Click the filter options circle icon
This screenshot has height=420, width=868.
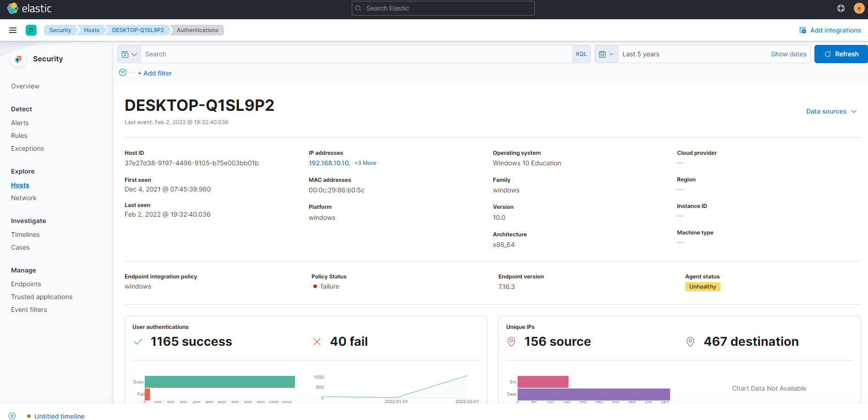pyautogui.click(x=123, y=73)
